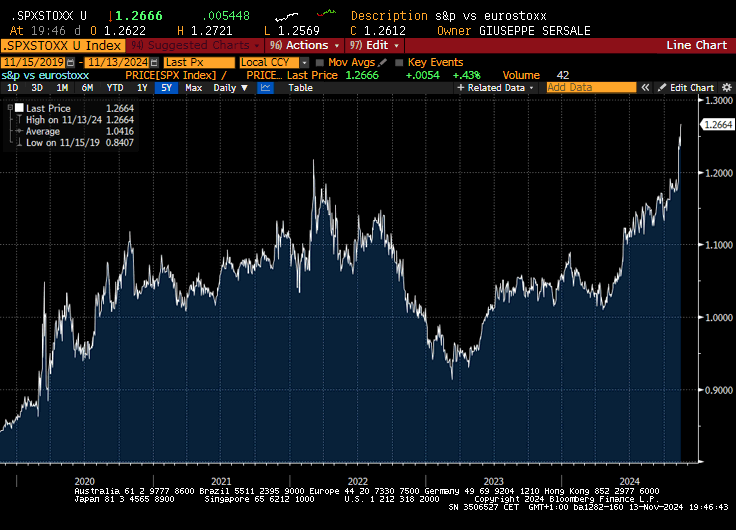Expand the Local CCY currency dropdown arrow
The image size is (736, 530).
tap(304, 62)
